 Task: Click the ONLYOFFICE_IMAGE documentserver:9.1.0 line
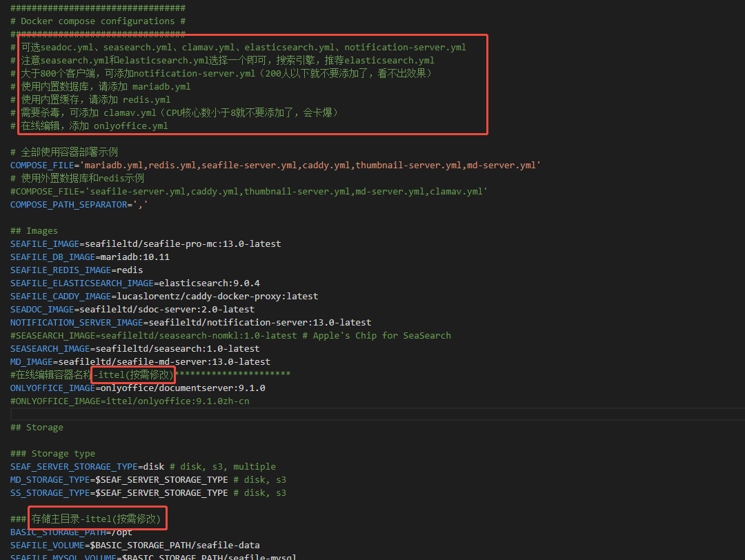point(137,388)
